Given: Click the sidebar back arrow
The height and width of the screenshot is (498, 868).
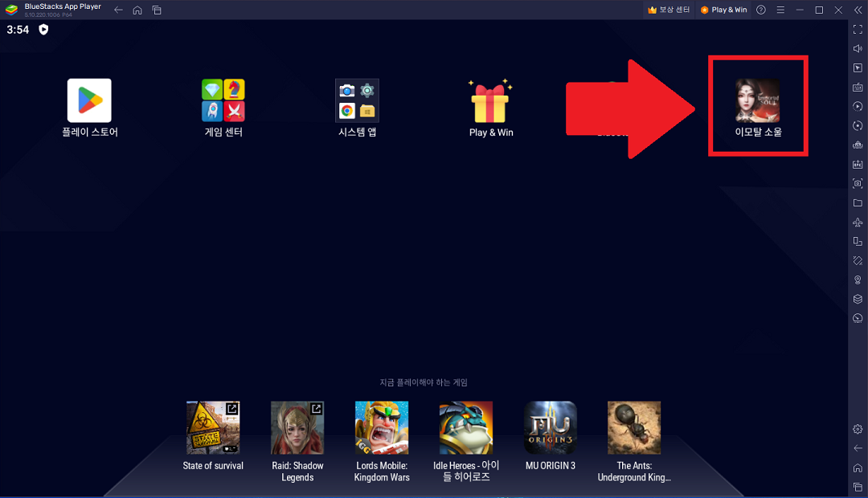Looking at the screenshot, I should pos(858,448).
